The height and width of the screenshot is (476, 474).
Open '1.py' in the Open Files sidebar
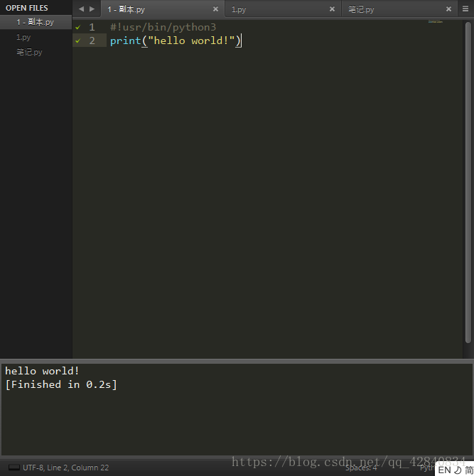tap(36, 38)
